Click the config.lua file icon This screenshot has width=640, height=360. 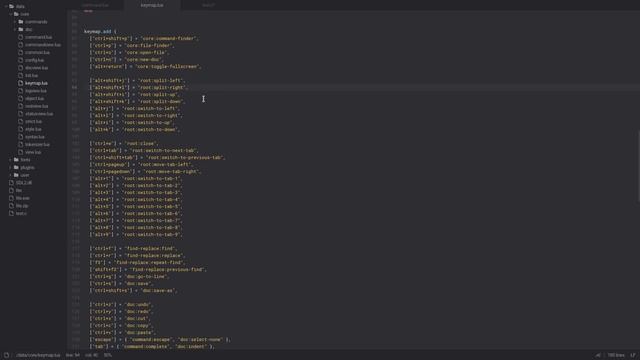click(x=20, y=60)
